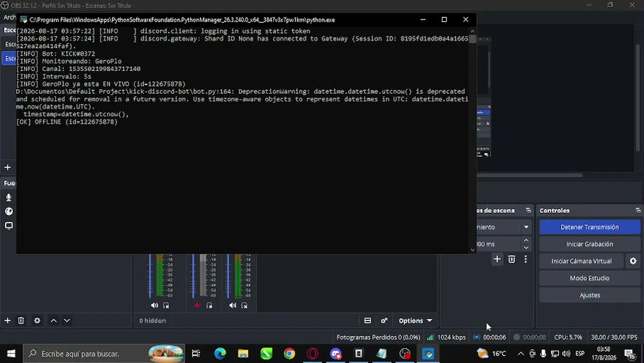Open notification center with 16 badge
644x363 pixels.
coord(630,354)
